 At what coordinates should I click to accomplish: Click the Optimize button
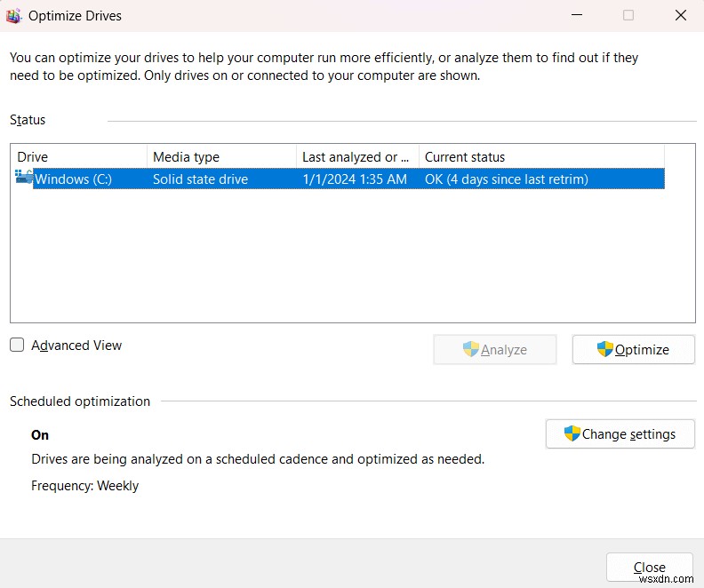634,349
